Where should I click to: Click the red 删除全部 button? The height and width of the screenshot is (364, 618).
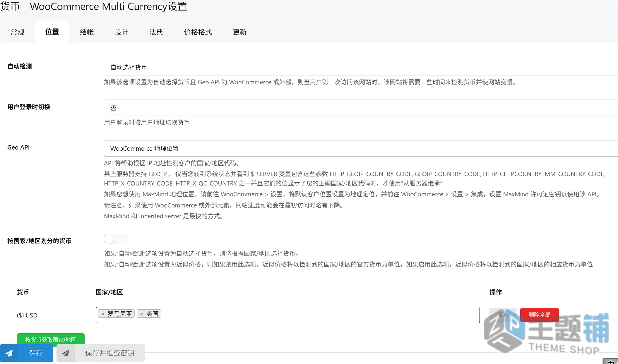[539, 315]
